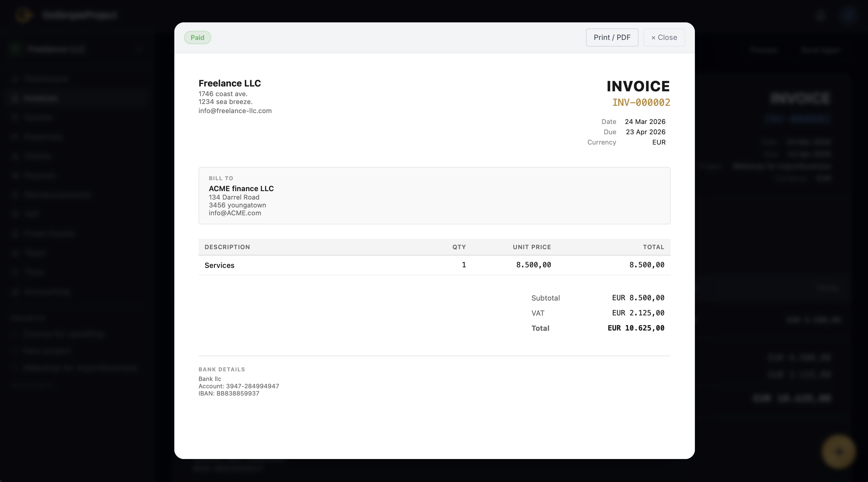The image size is (868, 482).
Task: Select the Freelance LLC company name
Action: tap(229, 83)
